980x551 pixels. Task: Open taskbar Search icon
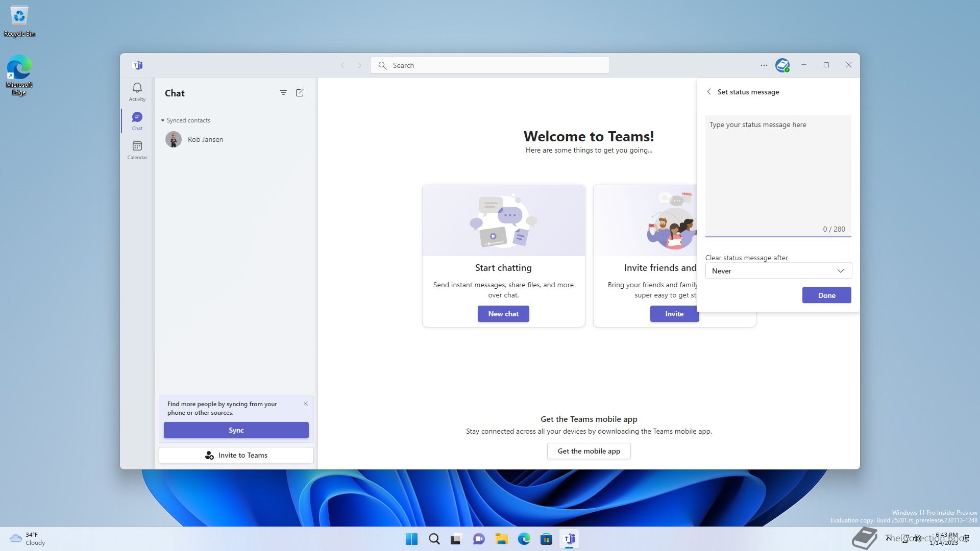coord(434,539)
